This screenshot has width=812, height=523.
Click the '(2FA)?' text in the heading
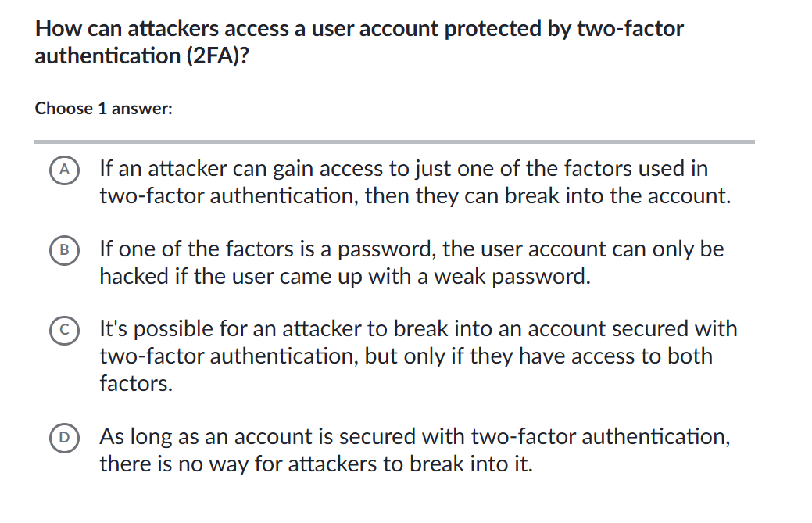216,56
